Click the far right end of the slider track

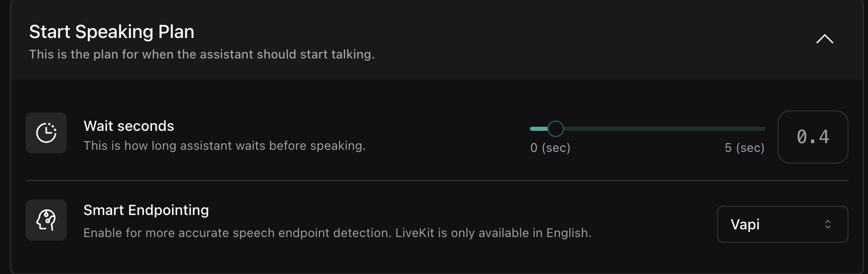tap(763, 129)
